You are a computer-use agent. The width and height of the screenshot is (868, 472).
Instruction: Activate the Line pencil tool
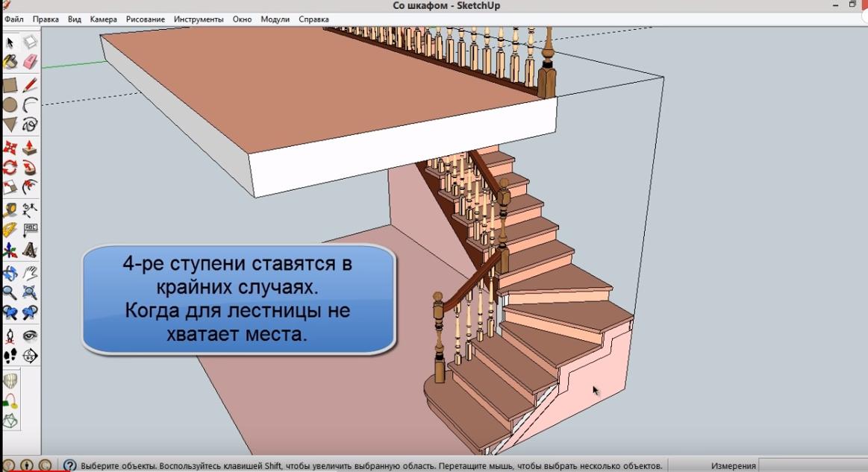tap(30, 85)
